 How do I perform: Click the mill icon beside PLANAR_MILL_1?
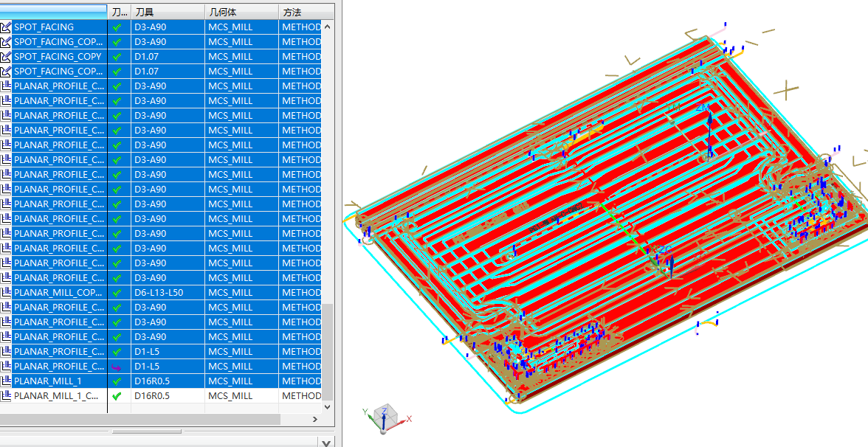click(6, 381)
